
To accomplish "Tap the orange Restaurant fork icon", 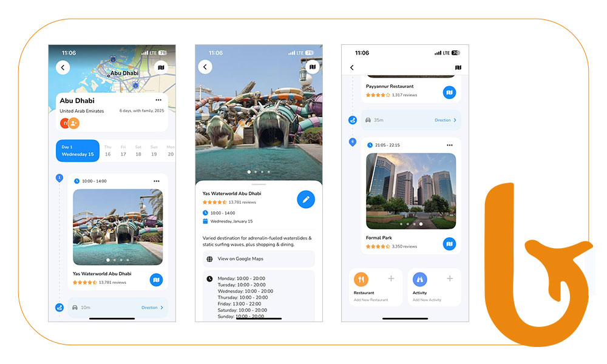I will [x=361, y=279].
